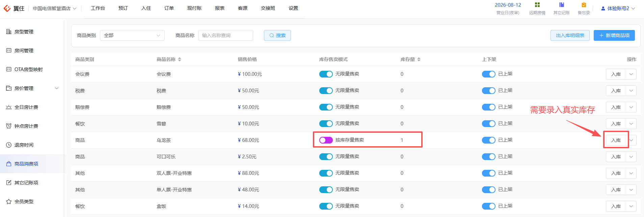This screenshot has height=217, width=644.
Task: Open 备忘录 clipboard icon
Action: (x=584, y=5)
